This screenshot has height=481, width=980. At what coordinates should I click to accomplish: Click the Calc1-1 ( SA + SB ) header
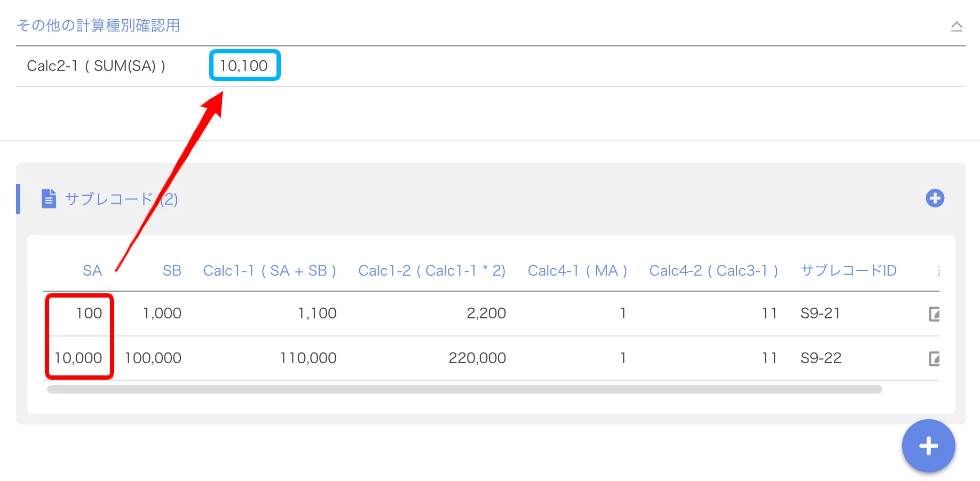(270, 271)
